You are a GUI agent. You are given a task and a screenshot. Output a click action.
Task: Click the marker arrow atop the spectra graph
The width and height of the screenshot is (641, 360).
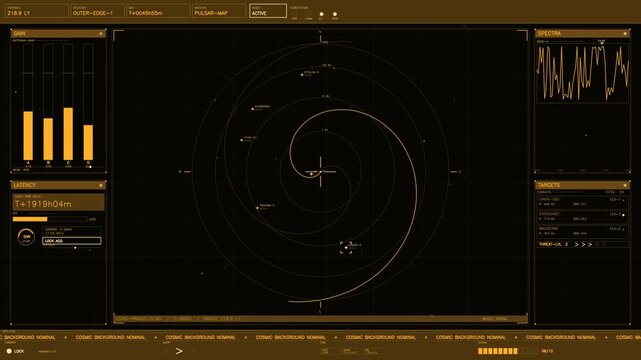[601, 43]
